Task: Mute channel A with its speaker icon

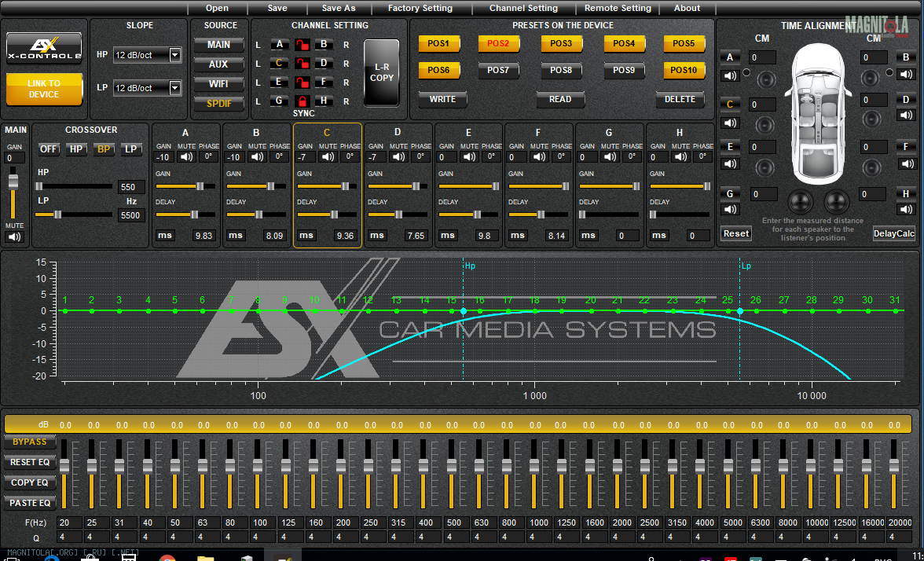Action: 187,157
